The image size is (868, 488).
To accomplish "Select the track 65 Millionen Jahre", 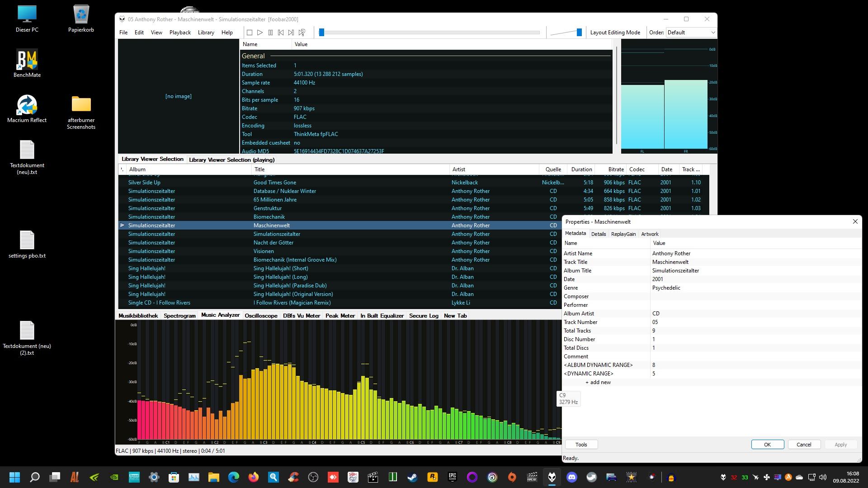I will click(x=275, y=200).
